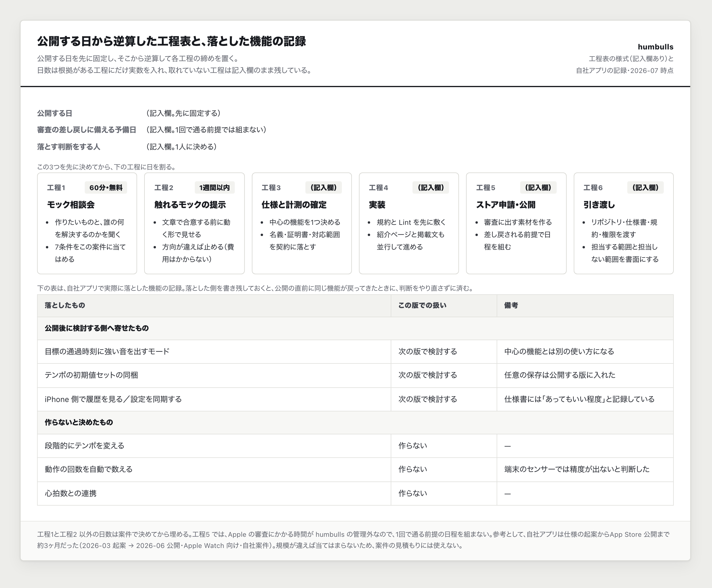Click the line この3つを先に決めてから、下の工程に日を割る。
Viewport: 712px width, 588px height.
[x=107, y=167]
